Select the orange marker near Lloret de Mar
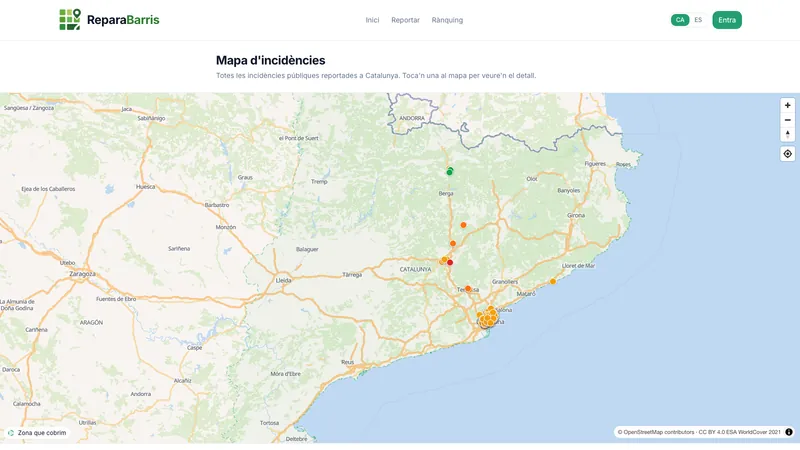 tap(553, 282)
